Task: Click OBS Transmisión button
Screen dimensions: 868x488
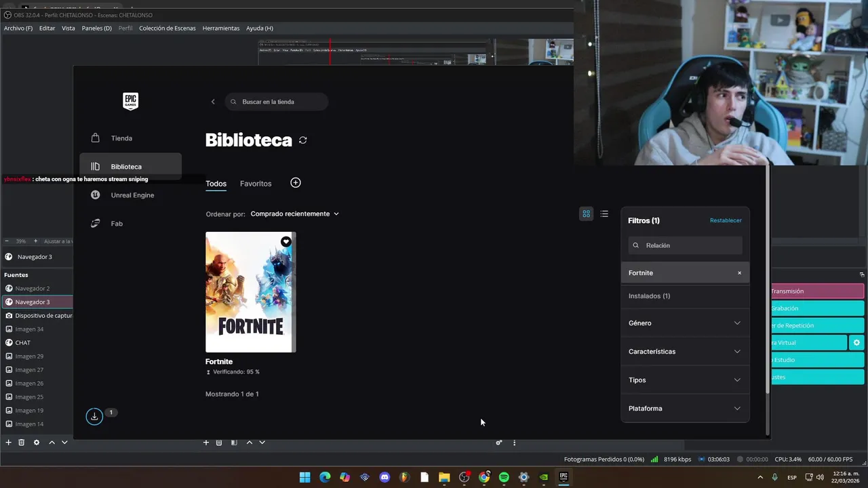Action: [x=817, y=291]
